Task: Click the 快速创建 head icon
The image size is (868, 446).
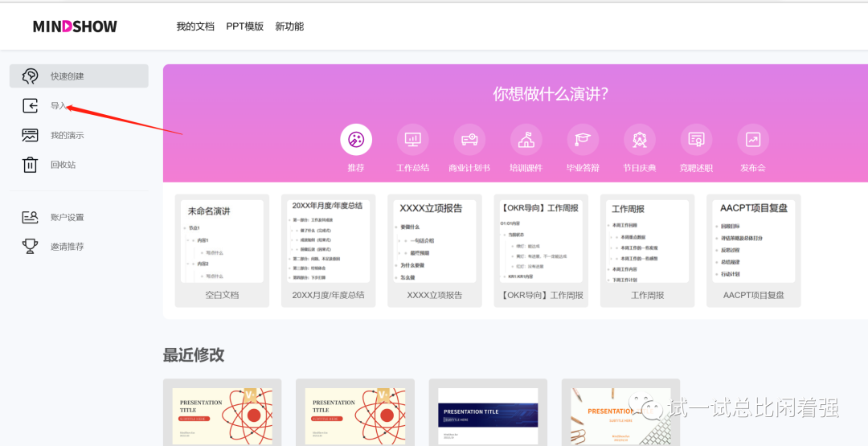Action: 30,76
